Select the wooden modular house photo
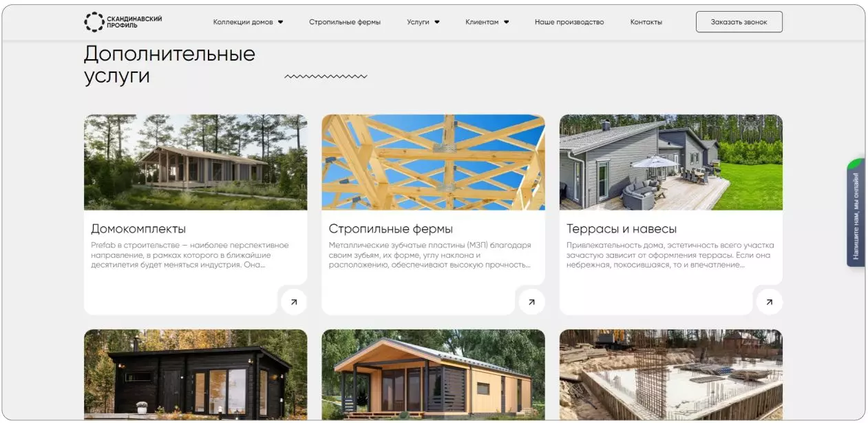 pos(433,374)
